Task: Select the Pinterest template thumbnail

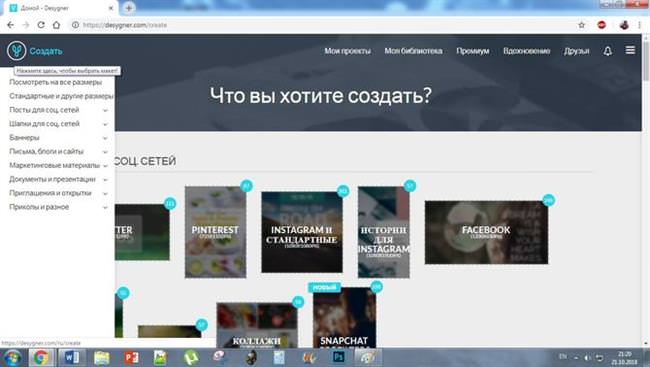Action: [x=215, y=232]
